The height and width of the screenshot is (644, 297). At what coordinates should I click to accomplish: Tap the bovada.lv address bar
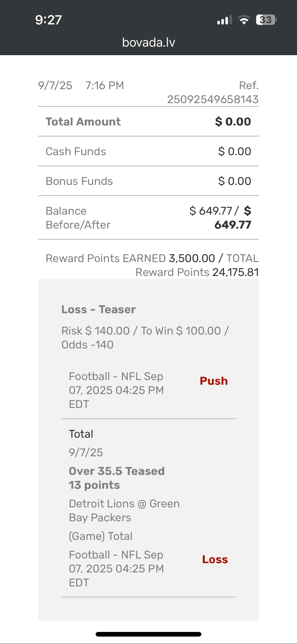(148, 42)
